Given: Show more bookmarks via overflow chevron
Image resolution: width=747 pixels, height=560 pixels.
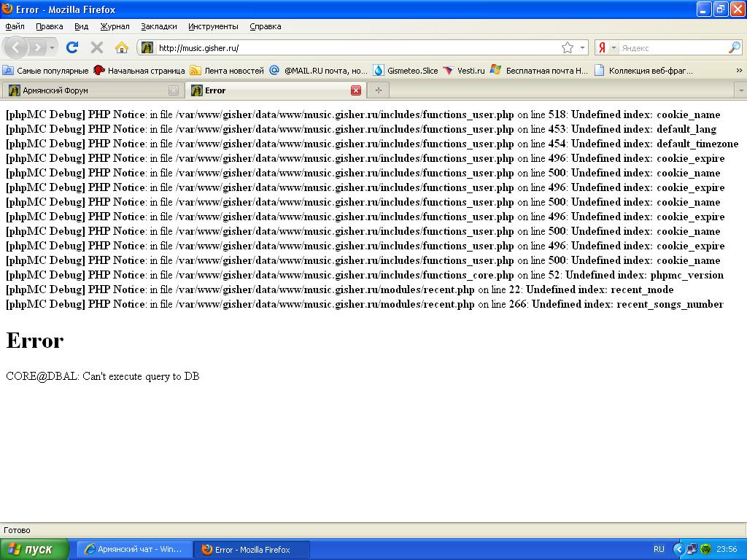Looking at the screenshot, I should click(x=738, y=71).
